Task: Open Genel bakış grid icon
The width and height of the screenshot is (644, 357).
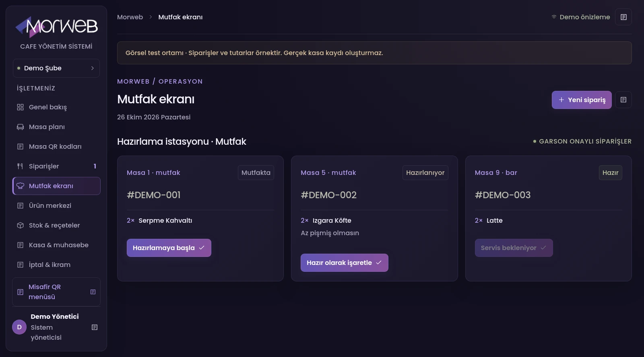Action: pos(20,107)
